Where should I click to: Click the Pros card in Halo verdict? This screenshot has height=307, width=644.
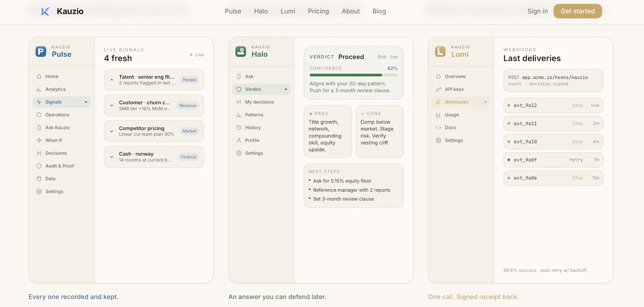[328, 132]
